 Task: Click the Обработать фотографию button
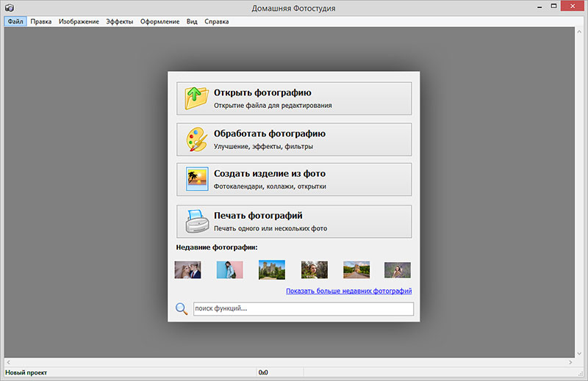click(x=294, y=139)
